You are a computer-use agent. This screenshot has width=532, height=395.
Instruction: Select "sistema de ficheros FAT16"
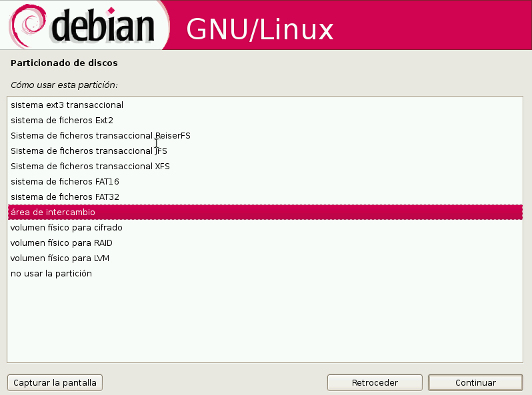(265, 182)
